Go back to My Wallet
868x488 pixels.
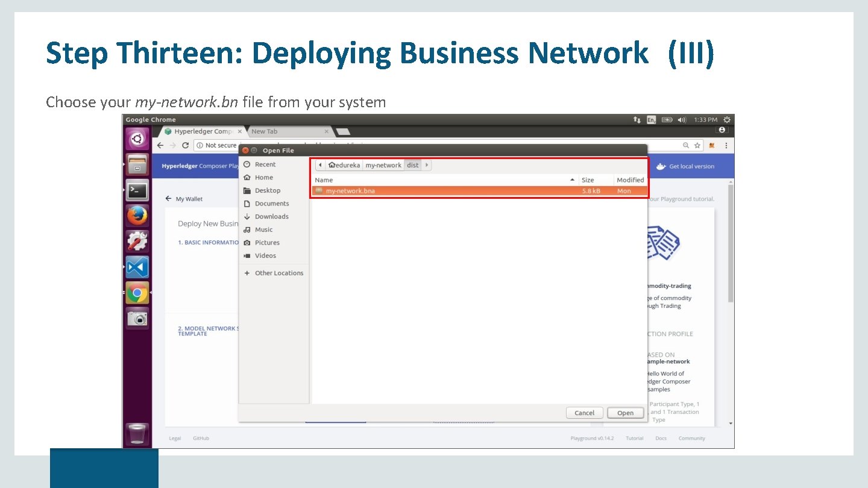184,199
